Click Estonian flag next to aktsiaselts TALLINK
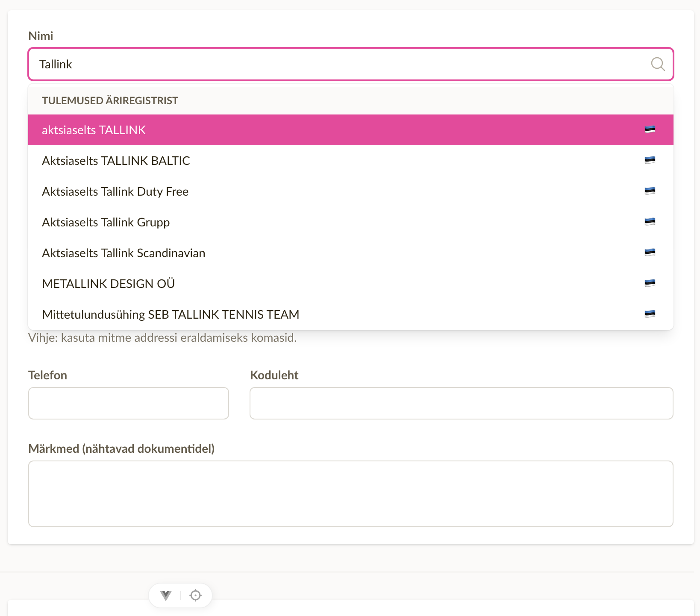This screenshot has height=616, width=700. tap(650, 129)
